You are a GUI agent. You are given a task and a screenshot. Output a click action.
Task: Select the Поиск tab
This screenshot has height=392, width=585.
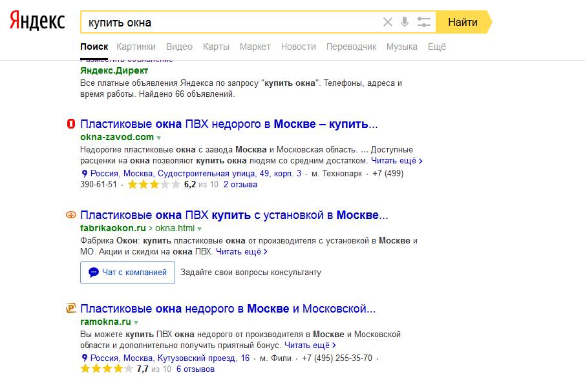click(94, 46)
